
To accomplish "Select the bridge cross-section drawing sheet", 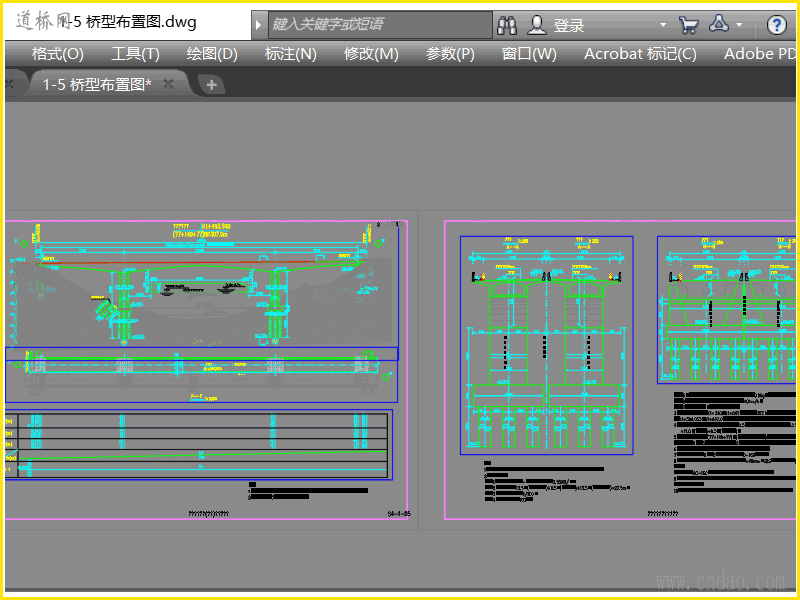I will pos(620,370).
